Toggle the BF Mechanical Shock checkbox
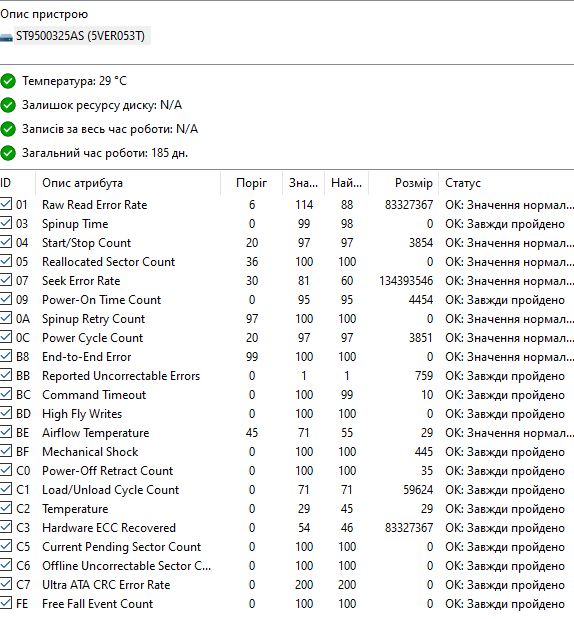Viewport: 574px width, 619px height. 6,450
